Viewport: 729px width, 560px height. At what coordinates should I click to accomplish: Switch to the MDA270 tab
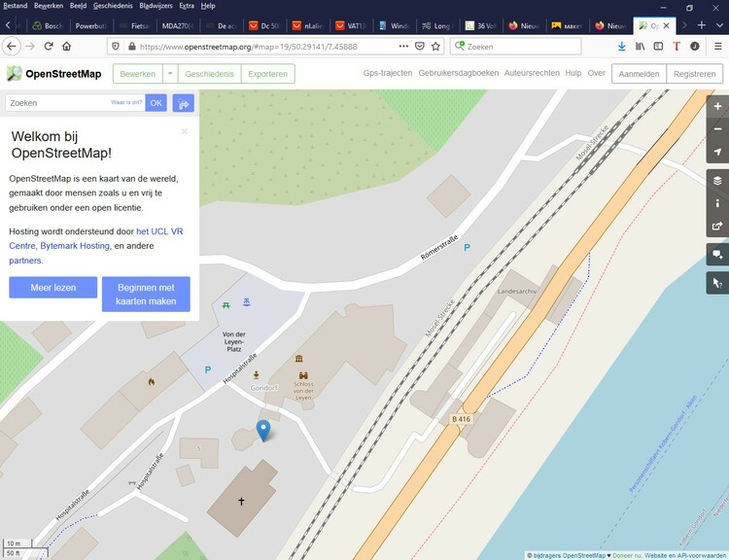177,25
